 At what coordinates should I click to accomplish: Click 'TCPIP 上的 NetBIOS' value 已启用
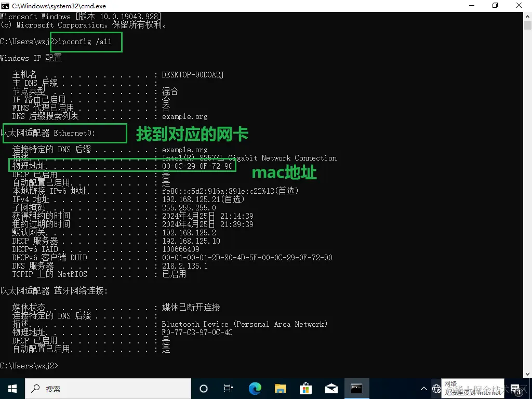[x=174, y=274]
